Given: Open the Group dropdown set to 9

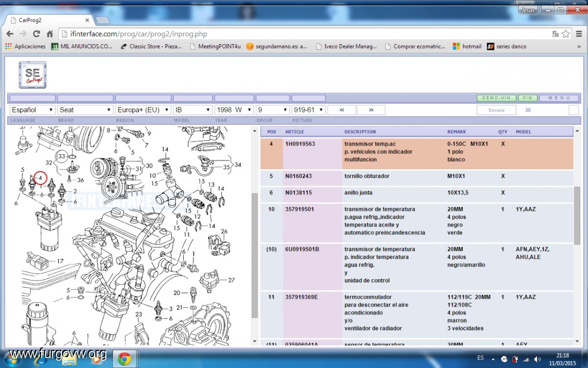Looking at the screenshot, I should (x=273, y=110).
